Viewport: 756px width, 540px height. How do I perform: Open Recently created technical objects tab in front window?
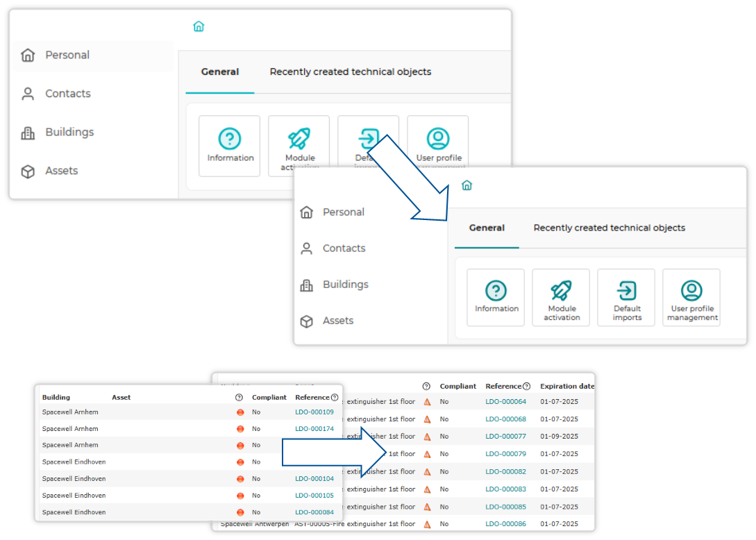coord(610,228)
